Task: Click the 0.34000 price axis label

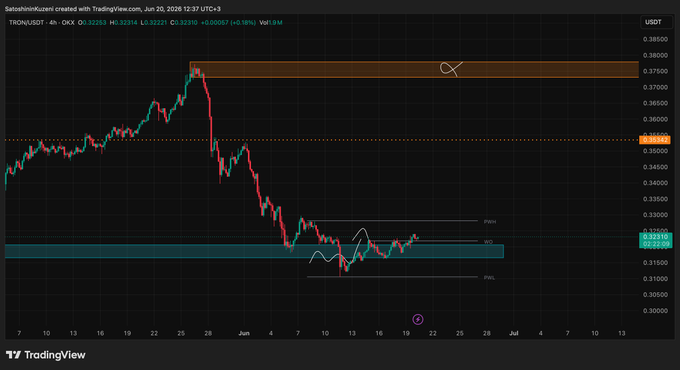Action: point(655,183)
